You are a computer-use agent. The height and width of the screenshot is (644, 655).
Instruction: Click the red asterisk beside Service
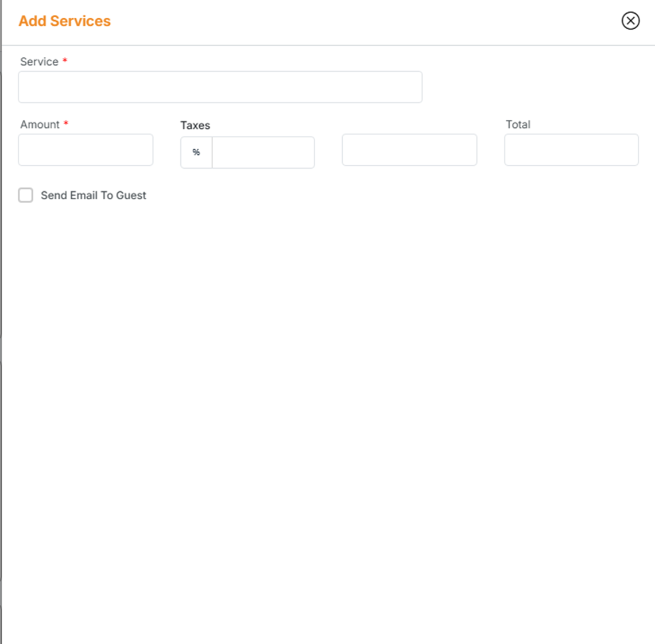[65, 60]
